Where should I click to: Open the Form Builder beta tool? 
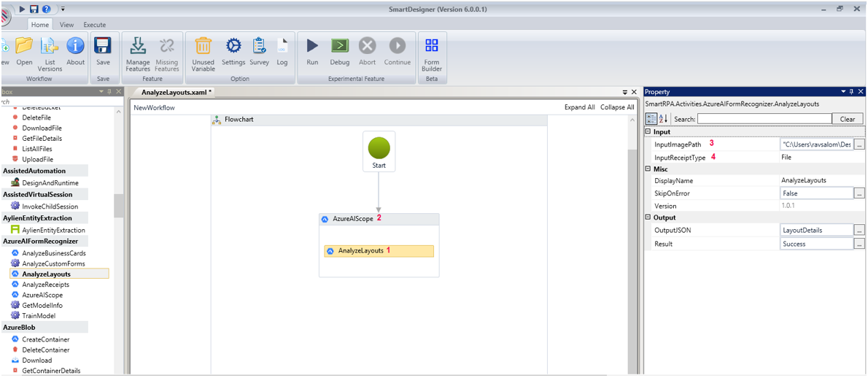432,47
